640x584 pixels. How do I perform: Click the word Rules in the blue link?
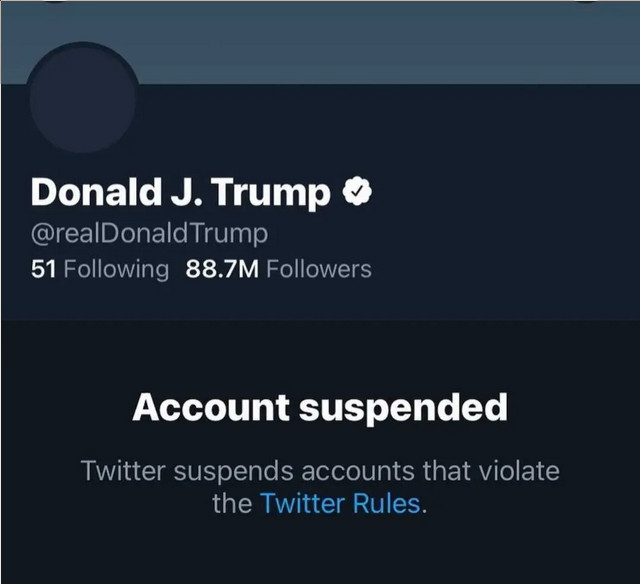[x=385, y=503]
